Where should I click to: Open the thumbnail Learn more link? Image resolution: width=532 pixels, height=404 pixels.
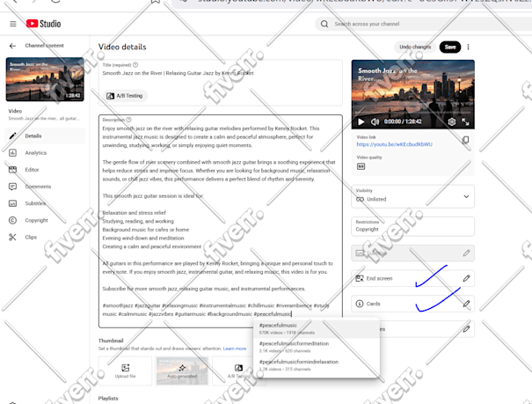coord(235,349)
